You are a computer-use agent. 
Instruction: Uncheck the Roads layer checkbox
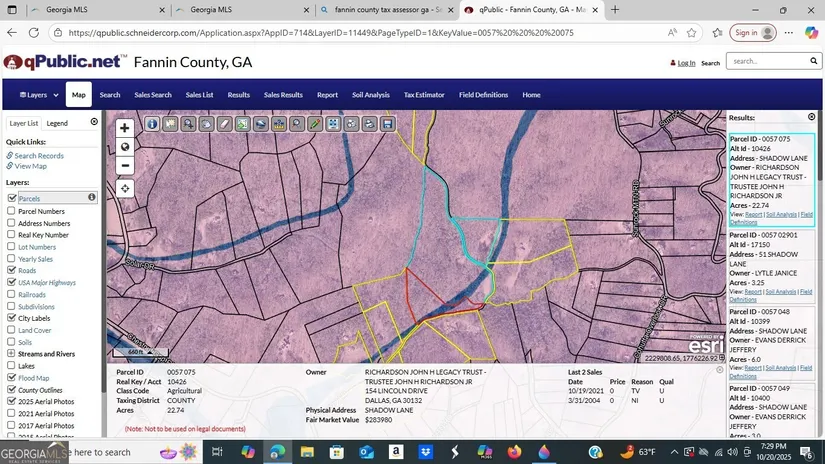[x=12, y=270]
